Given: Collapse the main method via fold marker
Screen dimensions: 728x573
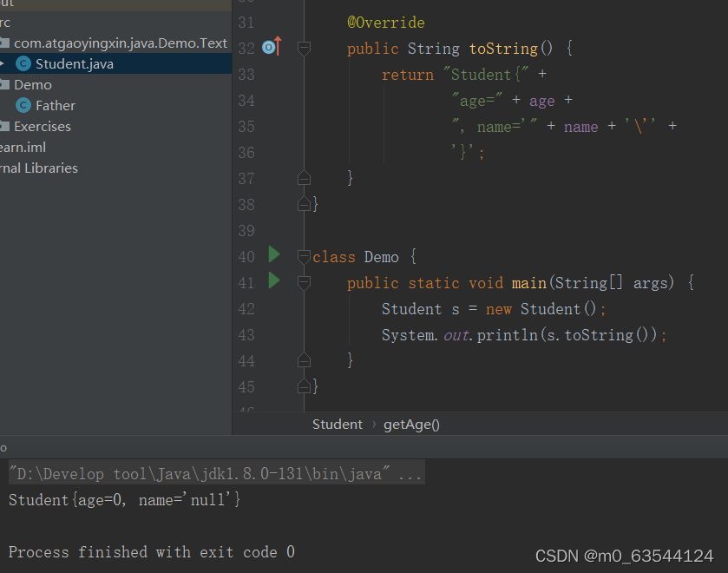Looking at the screenshot, I should [304, 282].
